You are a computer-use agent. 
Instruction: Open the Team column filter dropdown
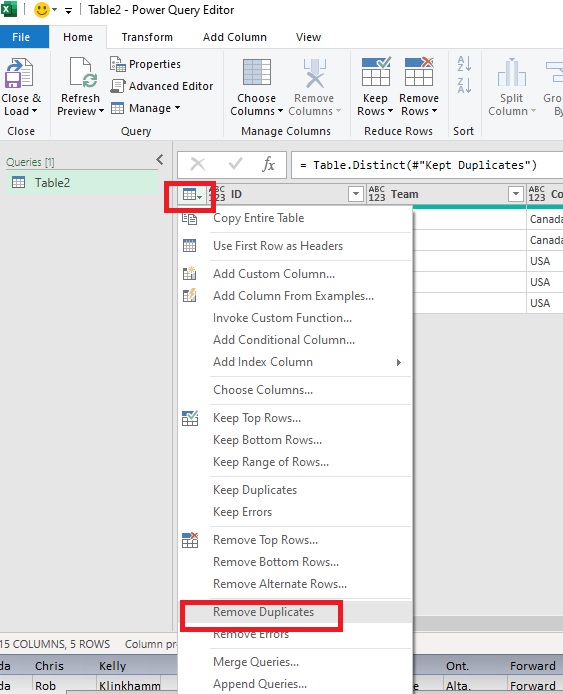(516, 194)
